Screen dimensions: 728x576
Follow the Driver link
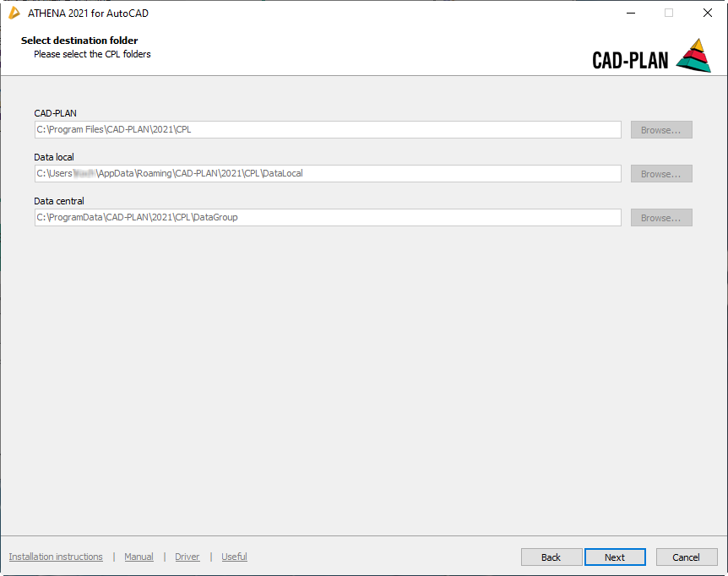tap(187, 557)
